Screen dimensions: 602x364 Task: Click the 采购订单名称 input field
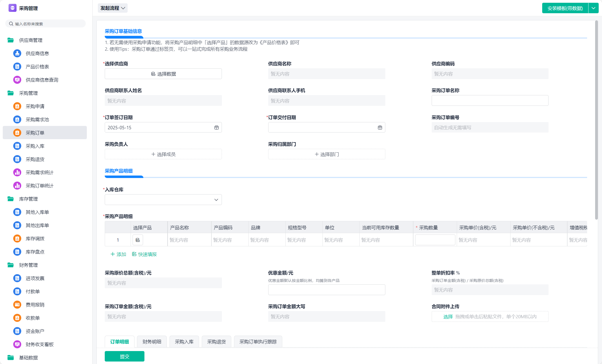[490, 101]
